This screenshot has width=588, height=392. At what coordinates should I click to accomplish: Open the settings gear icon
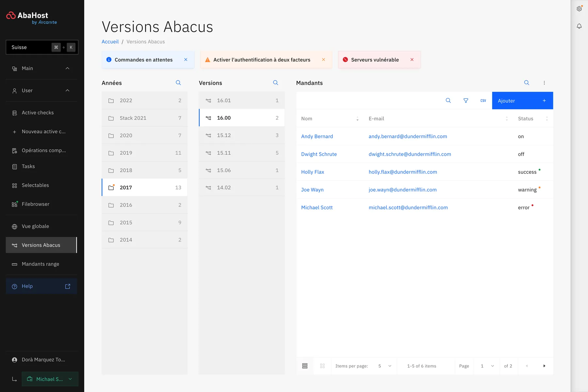579,9
